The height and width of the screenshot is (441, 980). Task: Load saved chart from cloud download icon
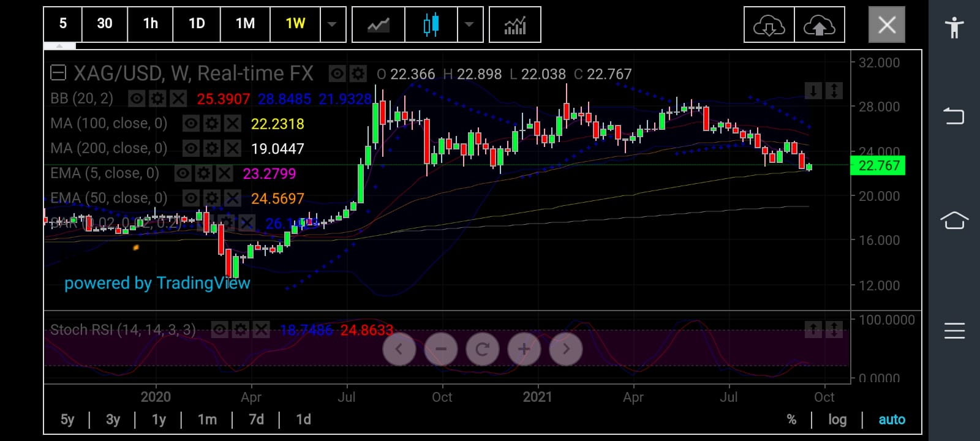point(769,25)
